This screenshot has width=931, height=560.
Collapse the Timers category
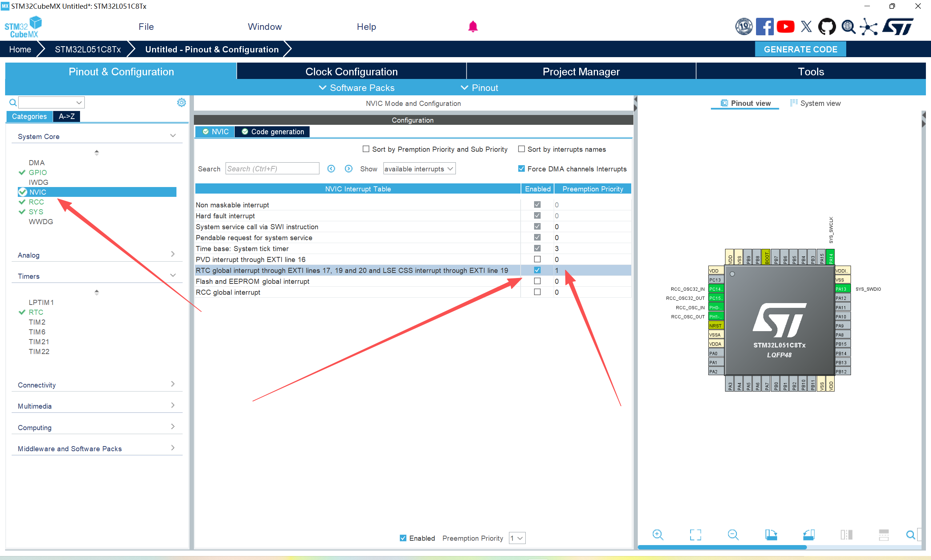(173, 275)
